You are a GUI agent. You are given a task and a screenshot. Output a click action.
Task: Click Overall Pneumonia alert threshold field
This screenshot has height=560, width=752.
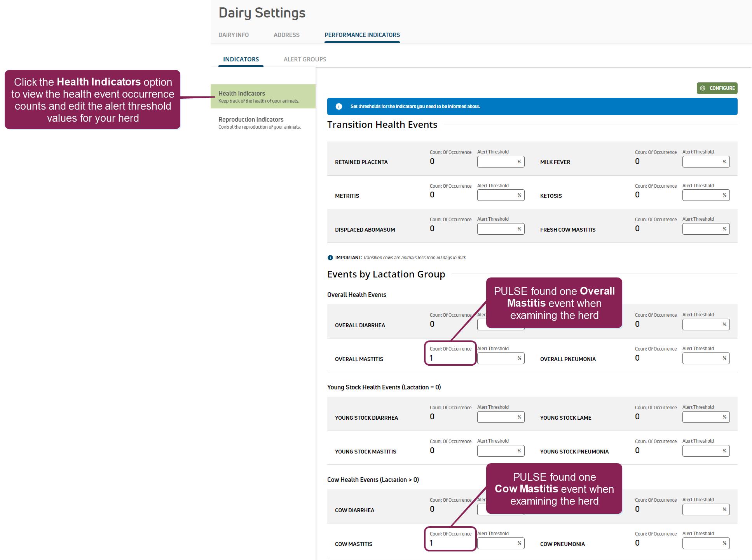(702, 358)
